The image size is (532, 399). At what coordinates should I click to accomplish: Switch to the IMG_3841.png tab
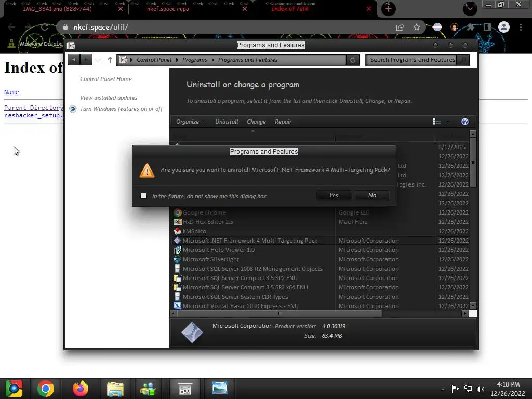coord(57,9)
